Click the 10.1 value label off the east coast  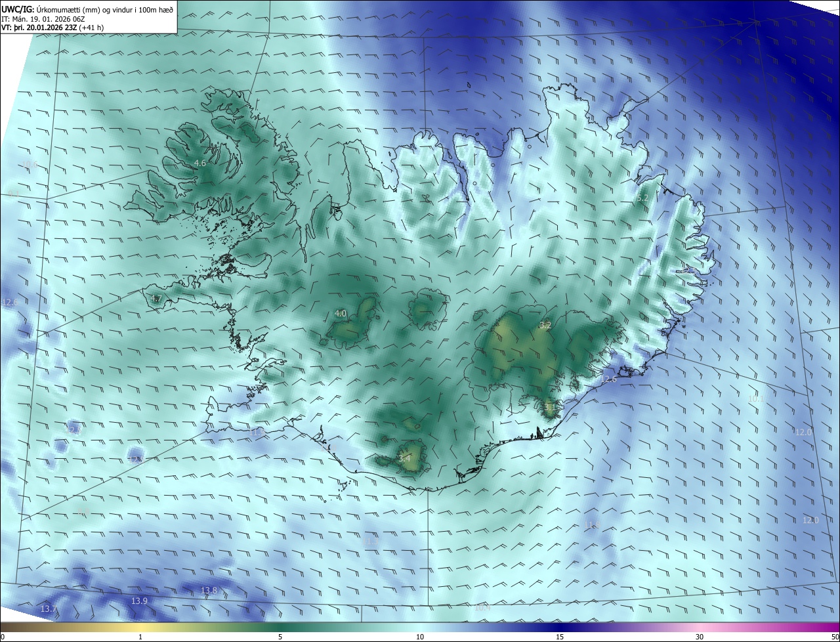(x=757, y=398)
